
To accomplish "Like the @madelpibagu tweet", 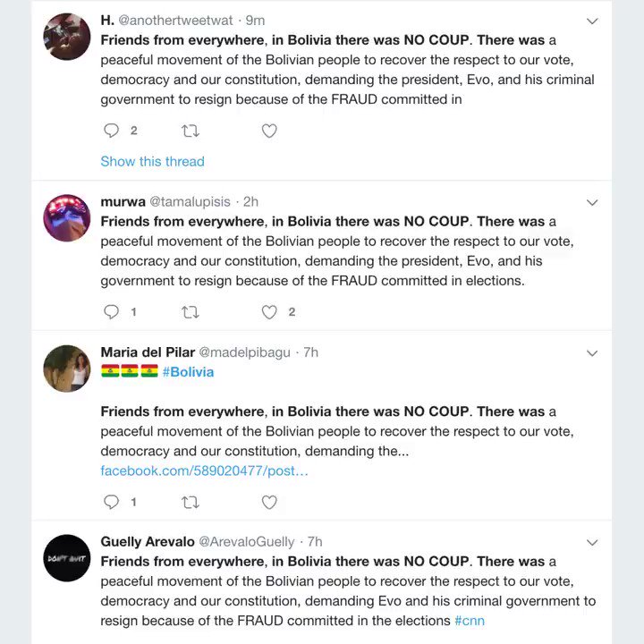I will (269, 502).
